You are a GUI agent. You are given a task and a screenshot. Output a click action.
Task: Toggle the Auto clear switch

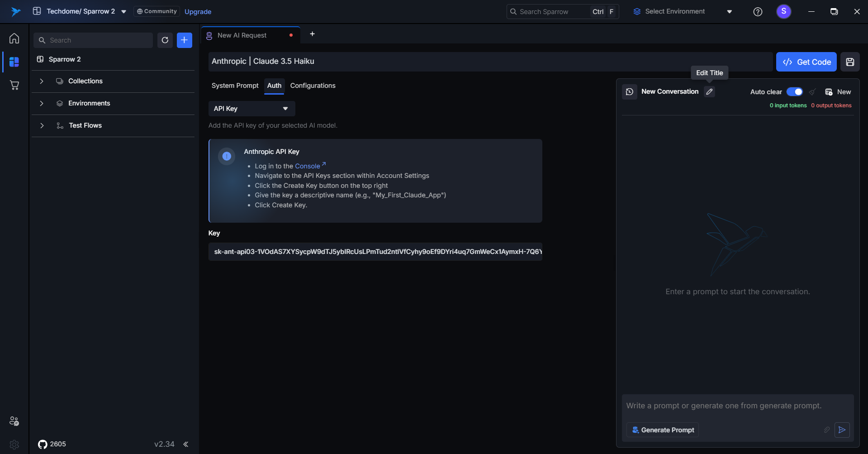[794, 92]
